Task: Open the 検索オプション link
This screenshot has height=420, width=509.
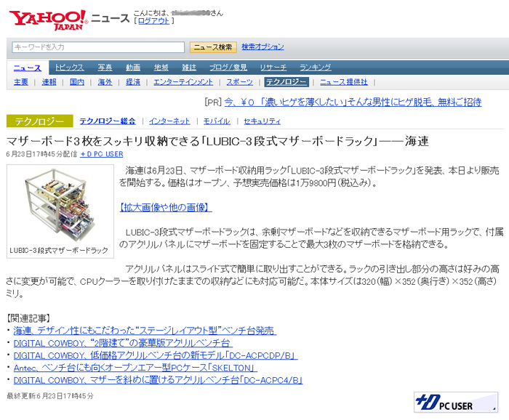Action: click(x=262, y=47)
